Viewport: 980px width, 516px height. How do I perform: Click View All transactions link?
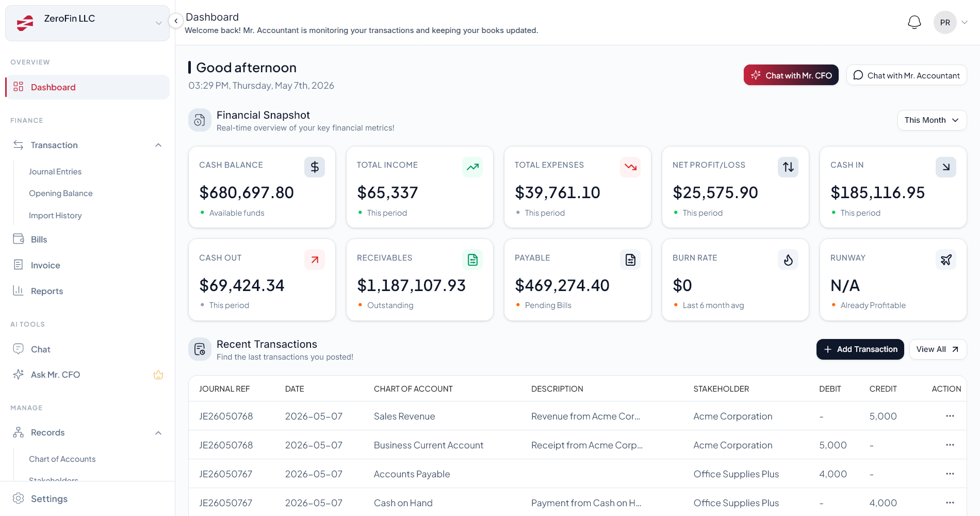(937, 349)
